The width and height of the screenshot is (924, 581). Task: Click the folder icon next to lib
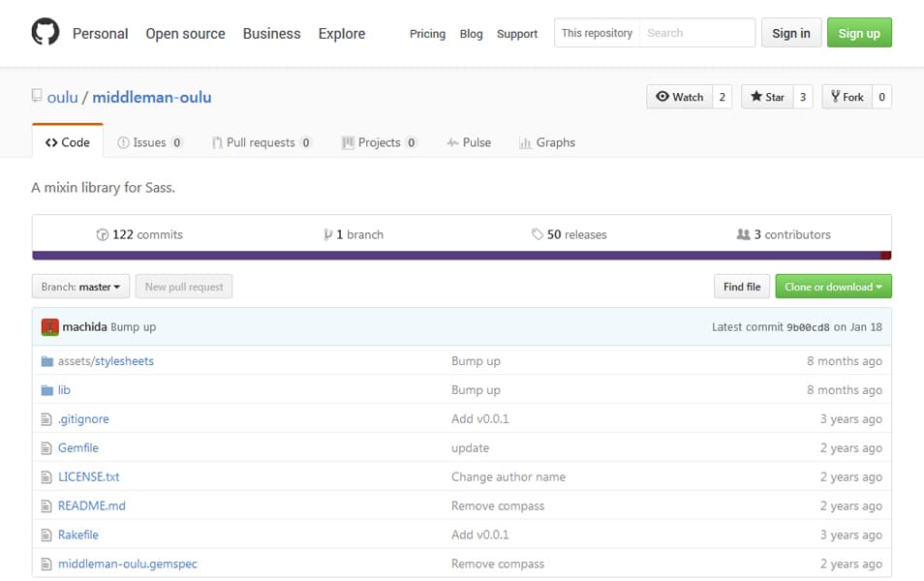click(47, 390)
